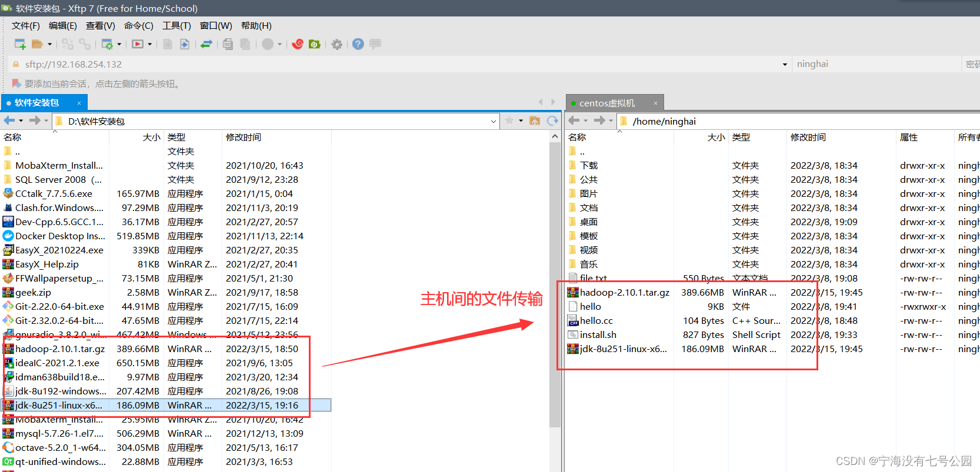Select local file Git-2.22.0-64-bit.exe
980x472 pixels.
(x=166, y=306)
